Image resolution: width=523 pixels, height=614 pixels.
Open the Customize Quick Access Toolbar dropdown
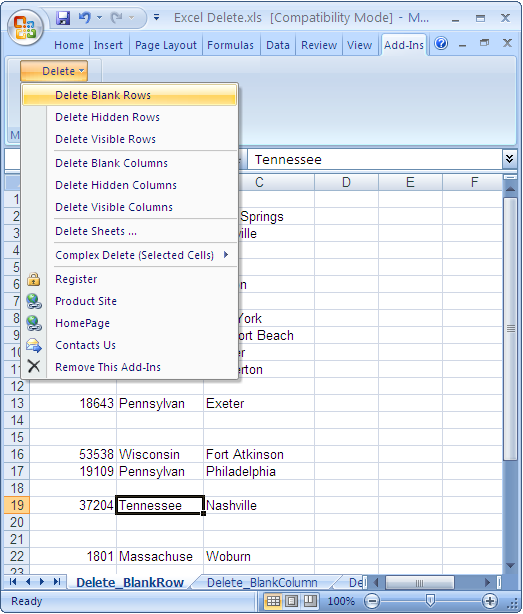[156, 18]
